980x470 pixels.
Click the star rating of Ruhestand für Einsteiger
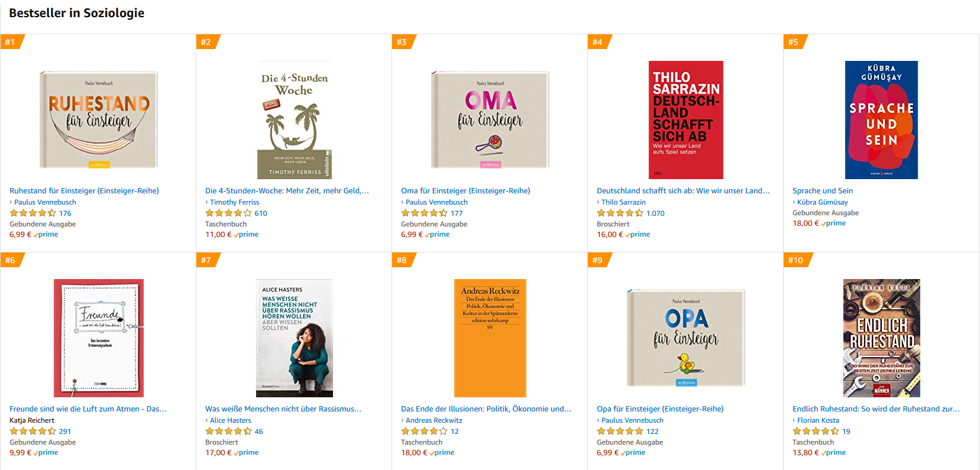pos(33,213)
